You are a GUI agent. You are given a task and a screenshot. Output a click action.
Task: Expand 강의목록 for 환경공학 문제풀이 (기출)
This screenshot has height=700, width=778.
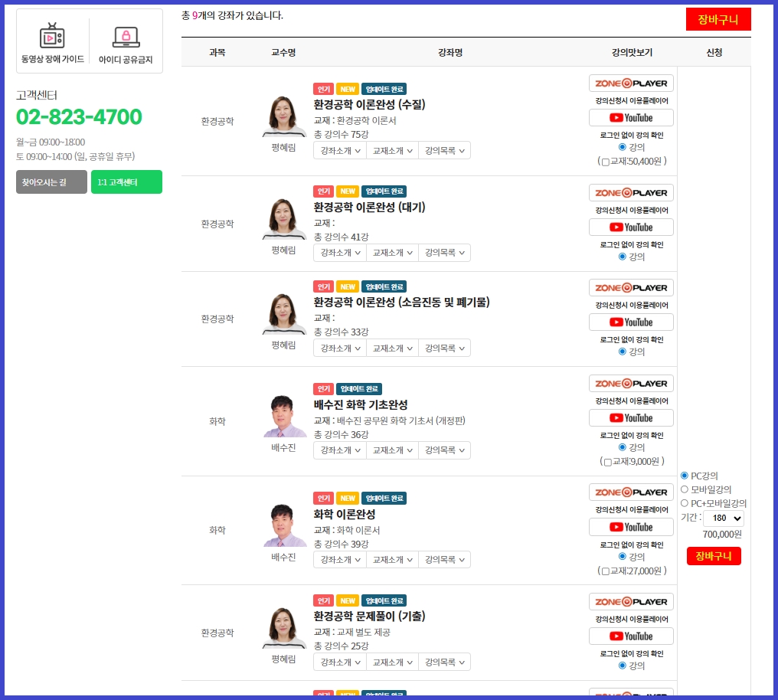coord(445,662)
